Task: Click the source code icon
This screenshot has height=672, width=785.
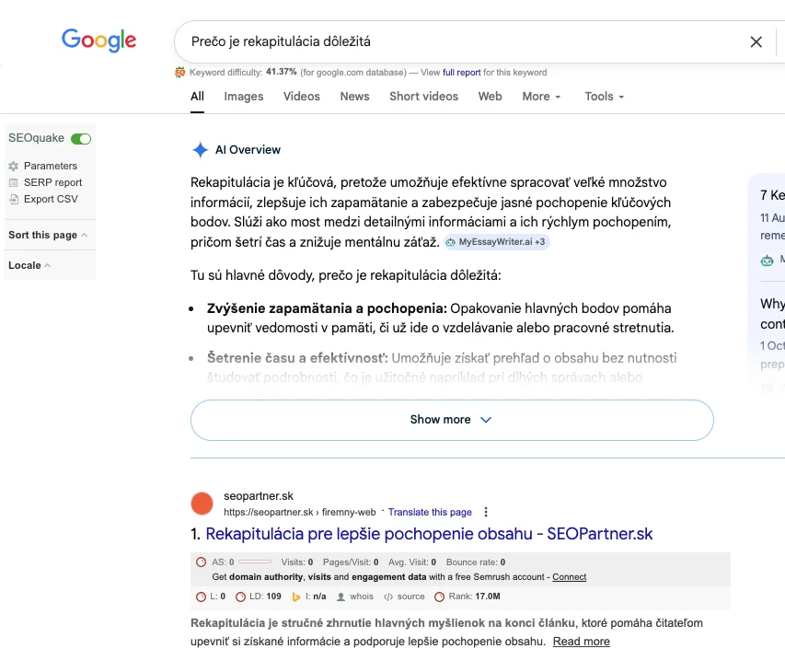Action: tap(388, 597)
